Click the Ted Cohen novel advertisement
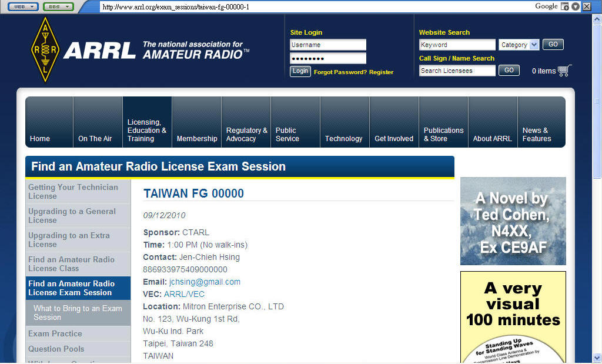Image resolution: width=602 pixels, height=364 pixels. [x=513, y=221]
